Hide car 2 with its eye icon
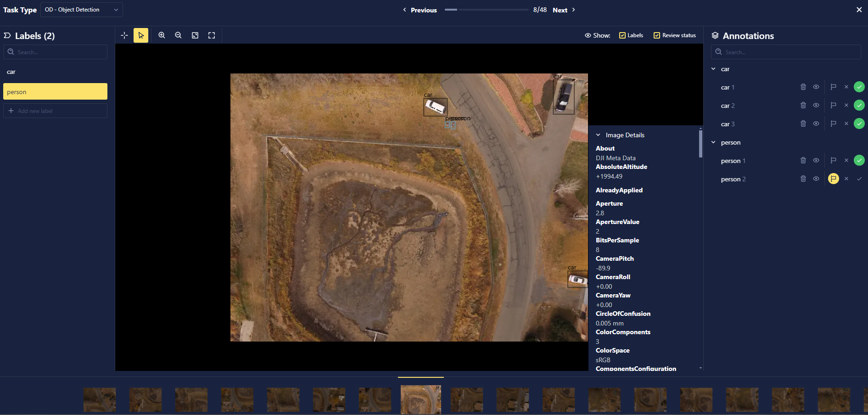Screen dimensions: 868x415 (816, 105)
